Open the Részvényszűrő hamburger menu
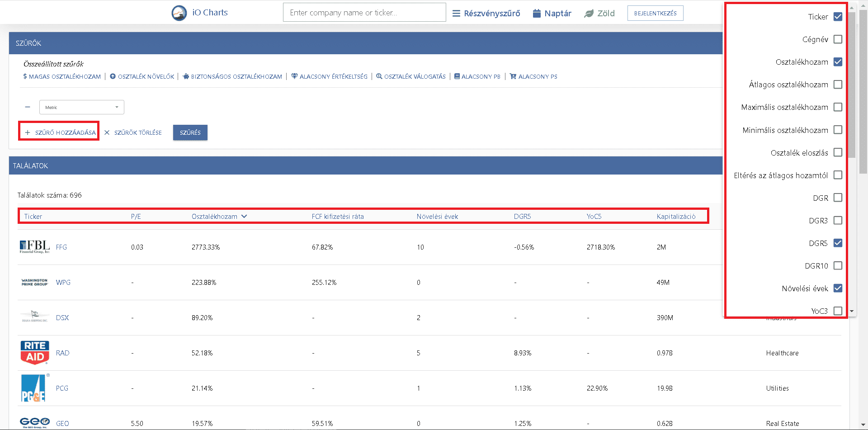The image size is (868, 430). click(456, 13)
